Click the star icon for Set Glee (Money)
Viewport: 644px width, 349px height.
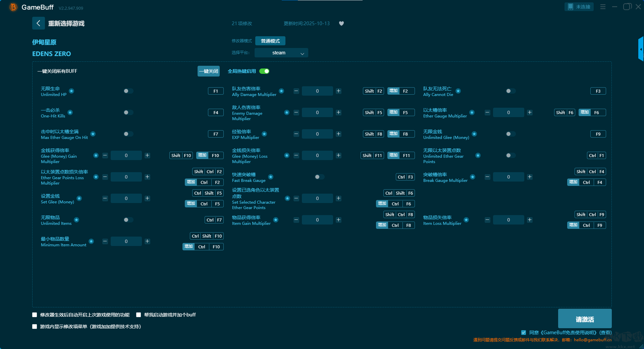[x=79, y=198]
